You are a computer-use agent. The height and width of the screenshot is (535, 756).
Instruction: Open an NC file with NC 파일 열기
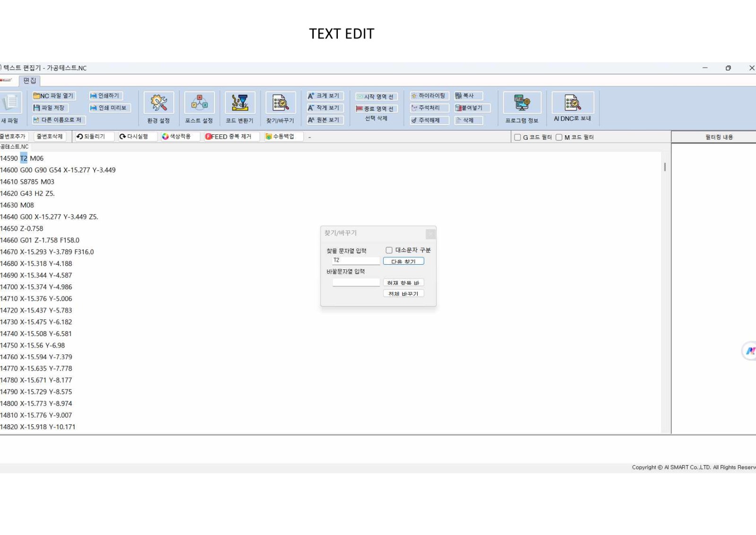coord(53,95)
